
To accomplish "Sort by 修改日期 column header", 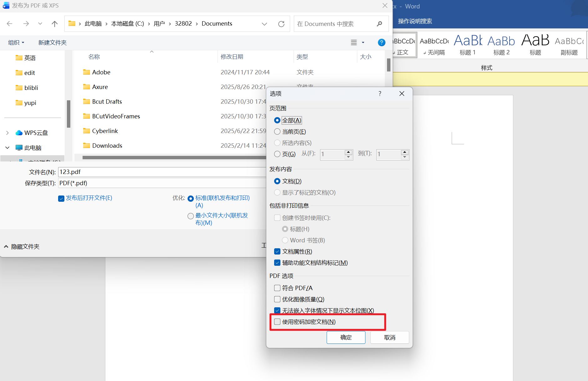I will [x=232, y=57].
